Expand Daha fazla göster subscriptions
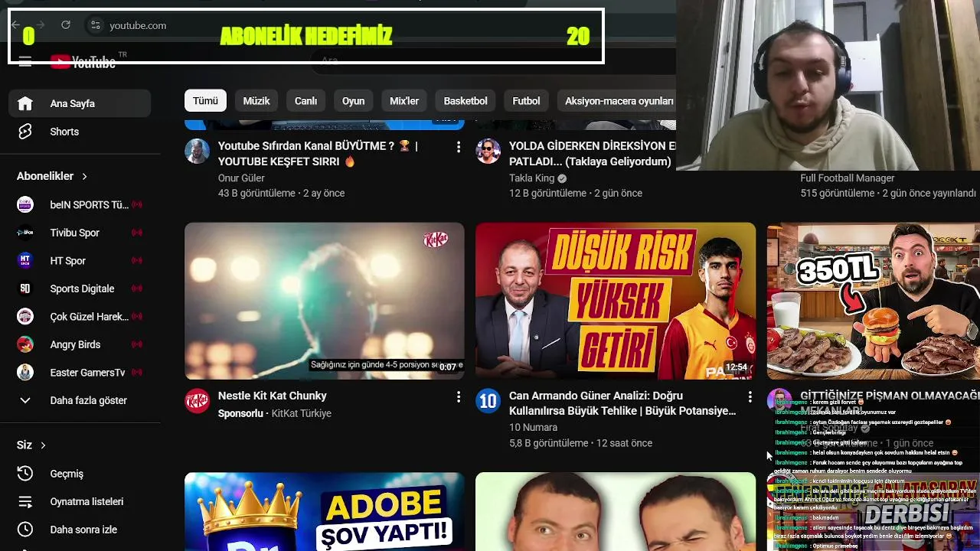Viewport: 980px width, 551px height. tap(80, 400)
